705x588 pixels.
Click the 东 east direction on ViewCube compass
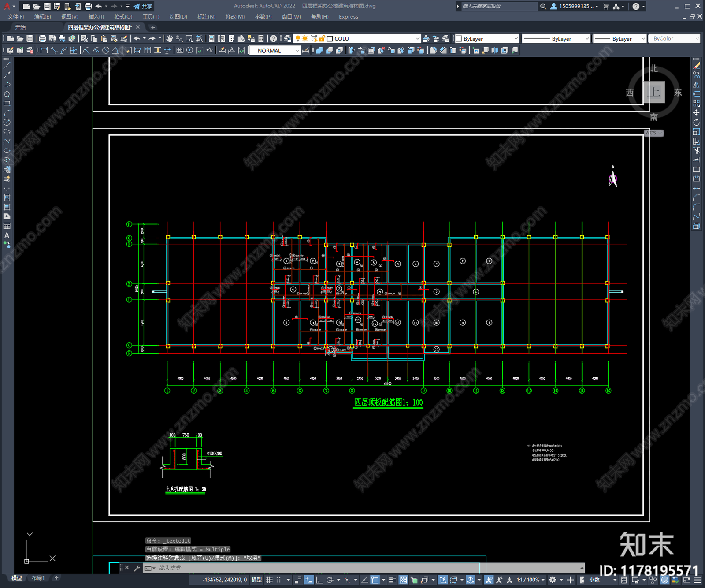pyautogui.click(x=678, y=93)
